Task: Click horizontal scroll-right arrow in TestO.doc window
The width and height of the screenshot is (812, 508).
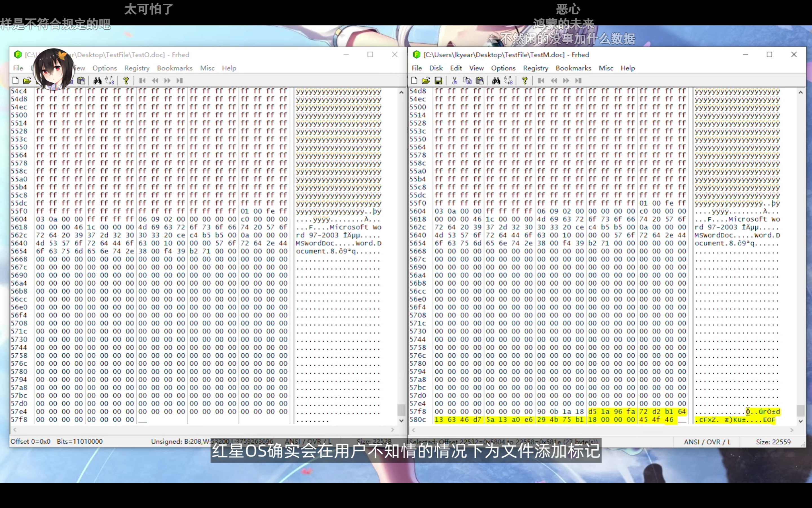Action: (x=392, y=430)
